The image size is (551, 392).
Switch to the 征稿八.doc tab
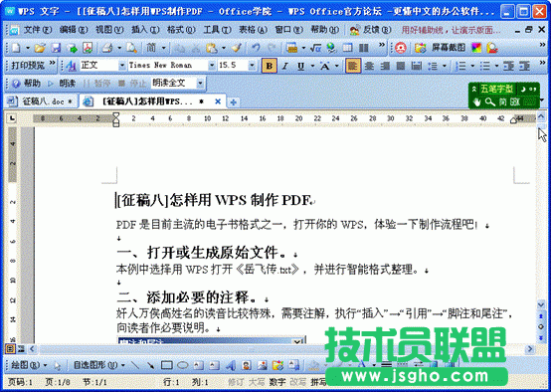(42, 101)
